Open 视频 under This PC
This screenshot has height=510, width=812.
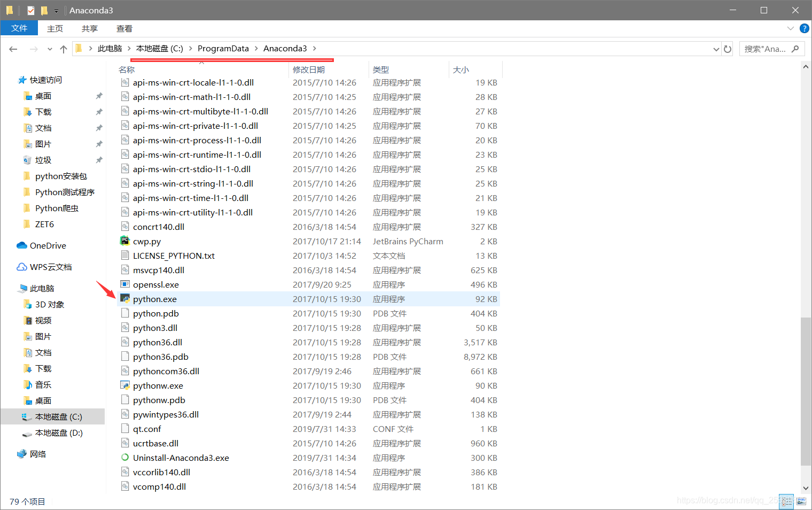point(43,321)
